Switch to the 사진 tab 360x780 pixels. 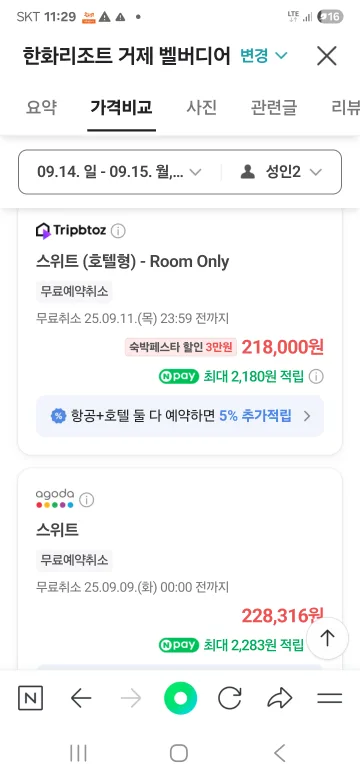pos(201,107)
